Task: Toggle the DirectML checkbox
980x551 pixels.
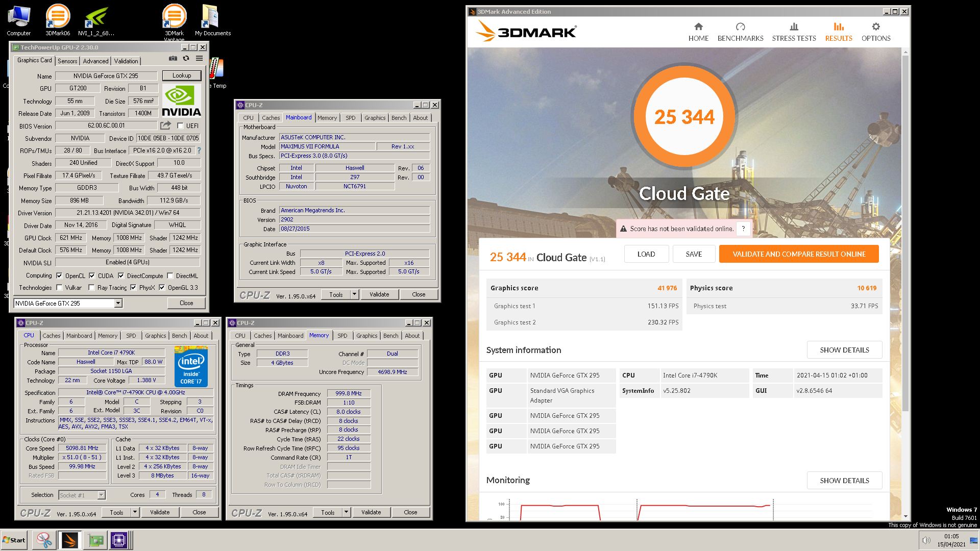Action: (170, 275)
